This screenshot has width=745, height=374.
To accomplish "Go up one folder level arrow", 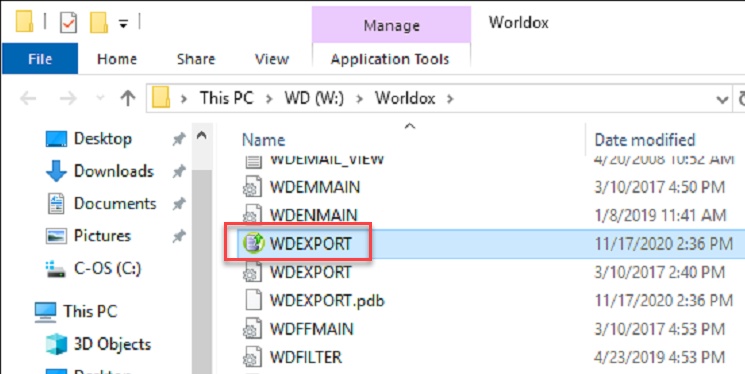I will 127,98.
